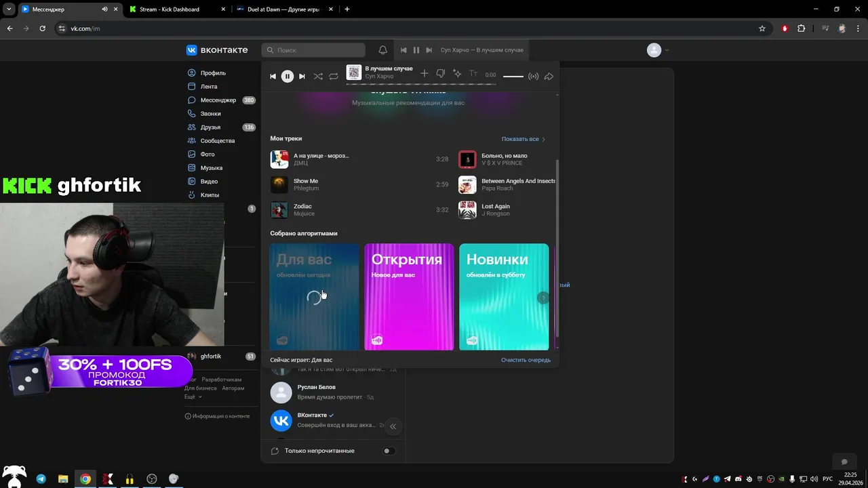Skip to previous track in player panel
Viewport: 868px width, 488px height.
[x=273, y=76]
